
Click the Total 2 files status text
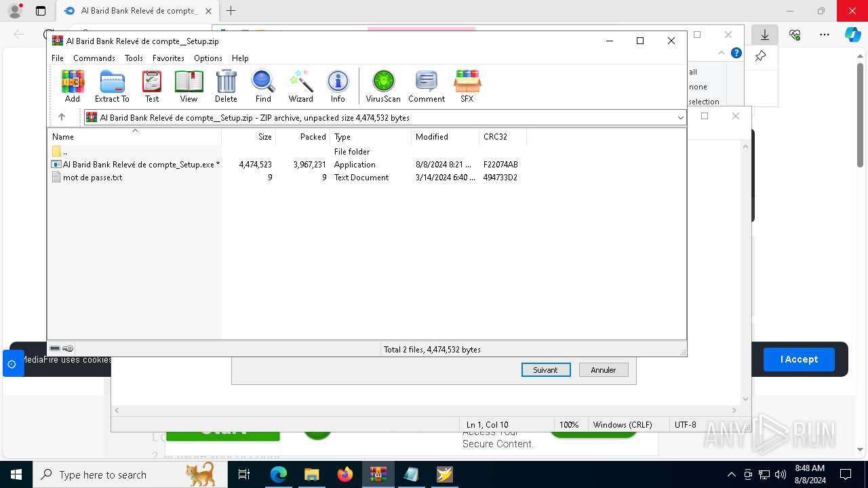pyautogui.click(x=432, y=350)
